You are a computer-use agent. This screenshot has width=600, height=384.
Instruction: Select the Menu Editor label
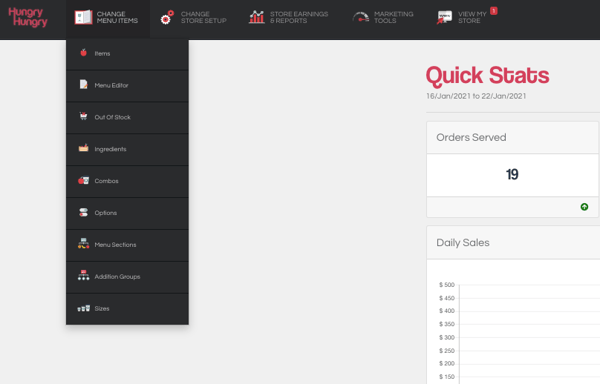coord(111,85)
